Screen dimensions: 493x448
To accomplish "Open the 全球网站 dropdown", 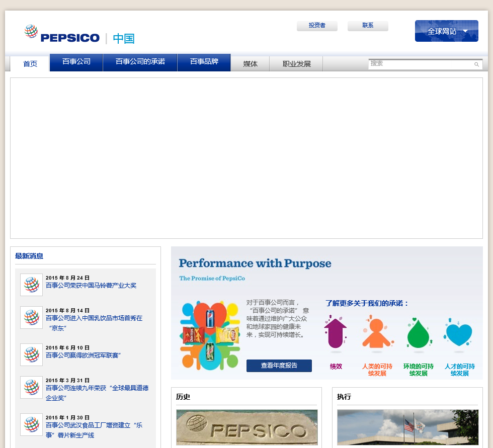I will pyautogui.click(x=447, y=31).
